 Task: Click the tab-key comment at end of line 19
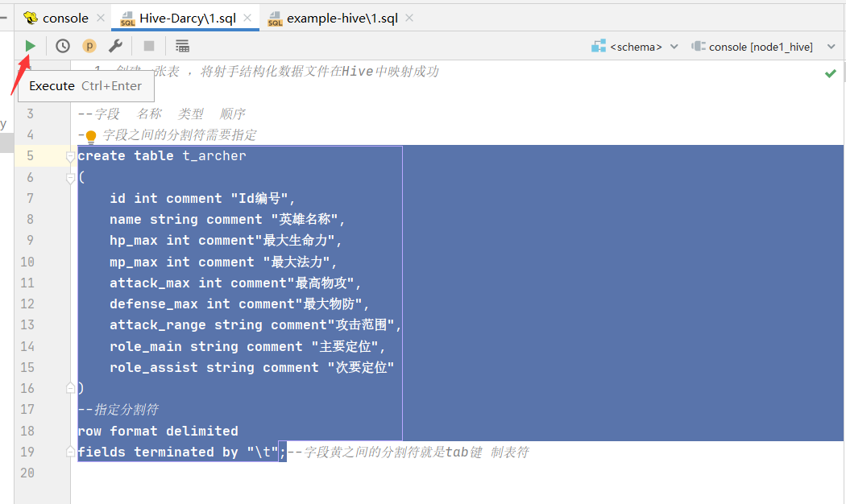(408, 452)
